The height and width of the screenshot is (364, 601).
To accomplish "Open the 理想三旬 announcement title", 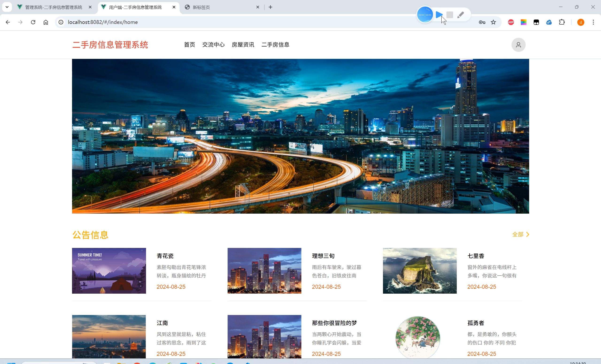I will pyautogui.click(x=324, y=256).
